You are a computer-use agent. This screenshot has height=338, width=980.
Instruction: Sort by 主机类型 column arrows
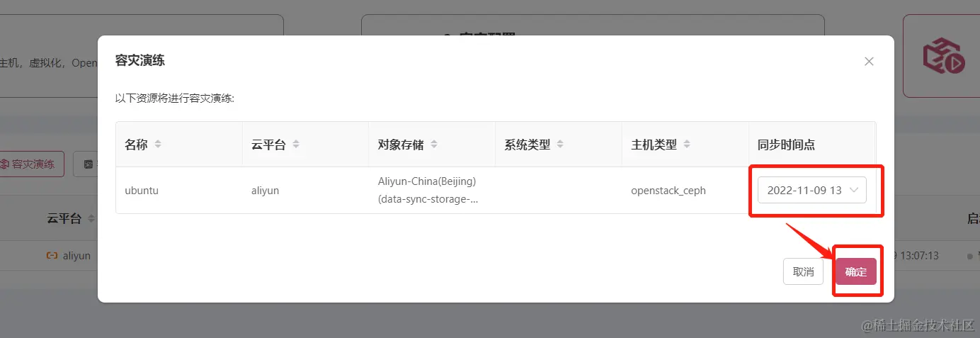click(x=687, y=145)
